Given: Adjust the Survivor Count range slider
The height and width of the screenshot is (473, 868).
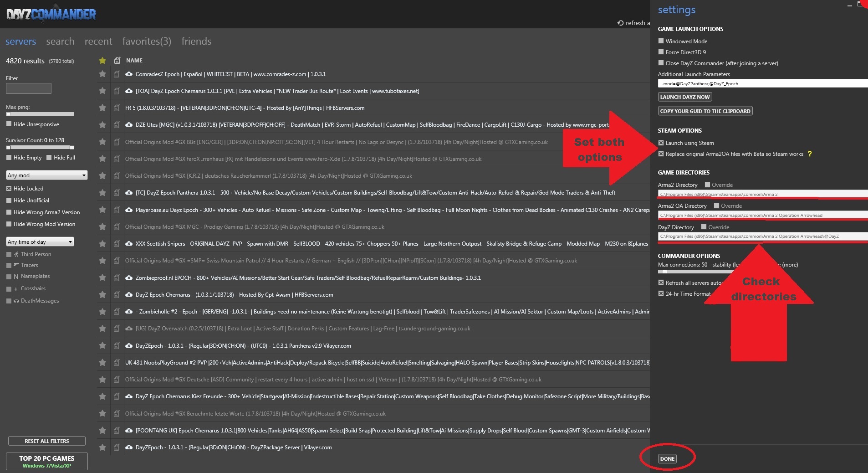Looking at the screenshot, I should [x=40, y=147].
